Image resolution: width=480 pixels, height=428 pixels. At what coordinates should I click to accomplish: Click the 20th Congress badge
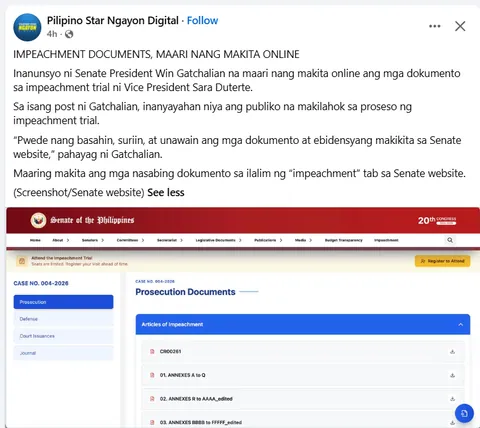pyautogui.click(x=437, y=220)
